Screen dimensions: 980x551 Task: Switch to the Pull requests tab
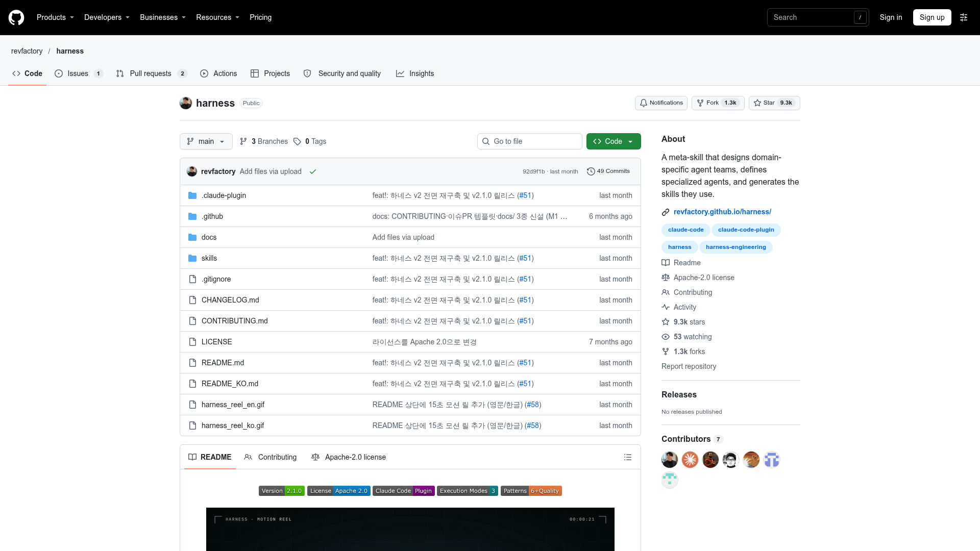click(x=152, y=73)
